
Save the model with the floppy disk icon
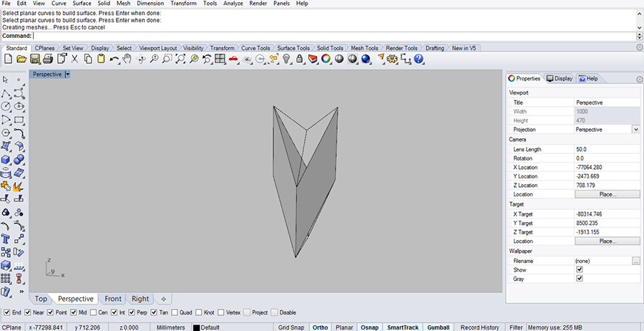point(35,59)
